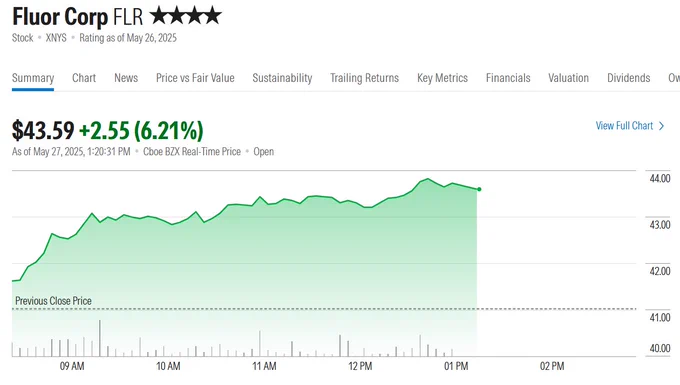Select the Price vs Fair Value tab
The image size is (680, 385).
click(x=195, y=78)
